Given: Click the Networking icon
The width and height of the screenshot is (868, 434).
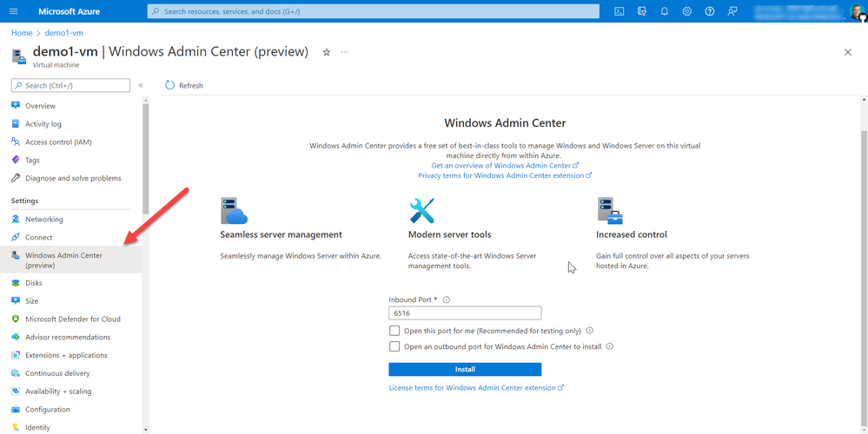Looking at the screenshot, I should click(16, 219).
